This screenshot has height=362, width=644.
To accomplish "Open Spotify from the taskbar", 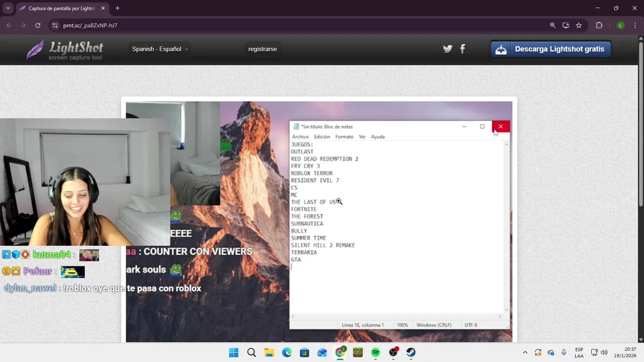I will tap(375, 352).
